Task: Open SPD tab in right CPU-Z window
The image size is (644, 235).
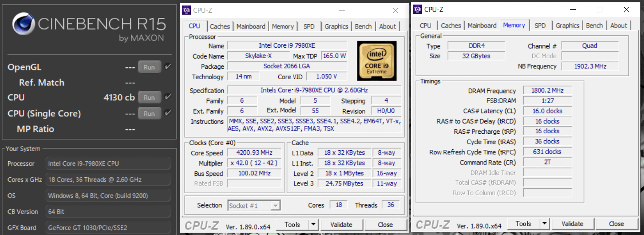Action: coord(540,26)
